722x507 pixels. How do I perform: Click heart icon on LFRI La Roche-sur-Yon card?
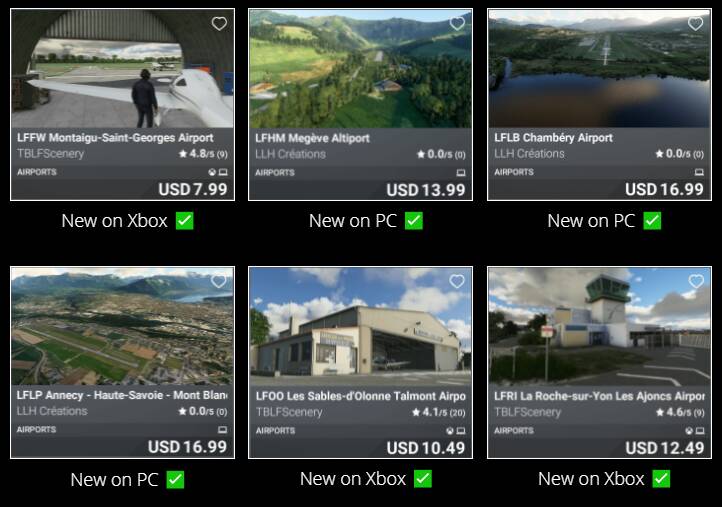click(x=696, y=281)
